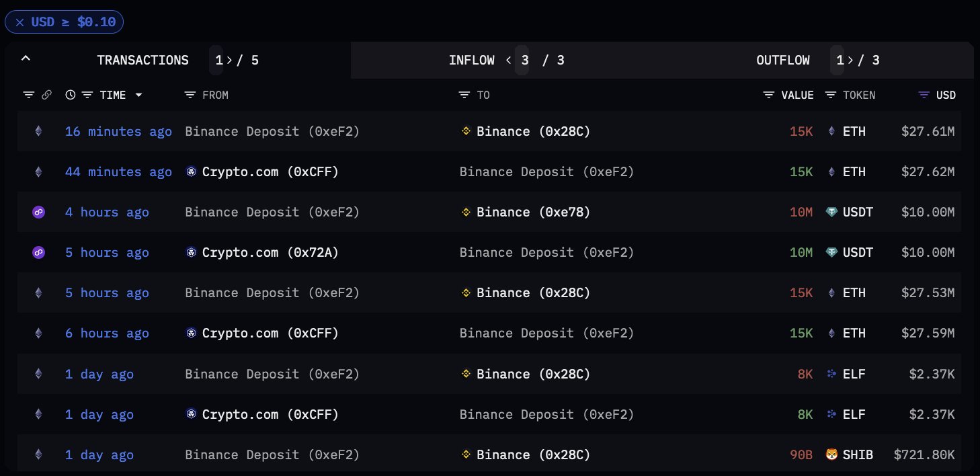
Task: Go to next Transactions page arrow
Action: (229, 61)
